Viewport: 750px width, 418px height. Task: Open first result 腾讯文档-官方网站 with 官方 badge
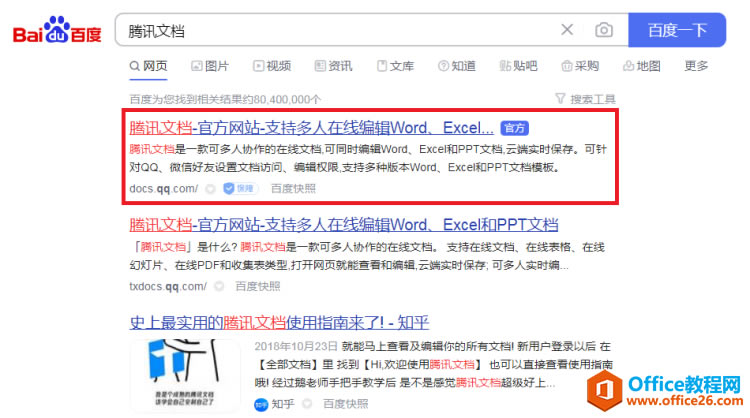point(311,128)
